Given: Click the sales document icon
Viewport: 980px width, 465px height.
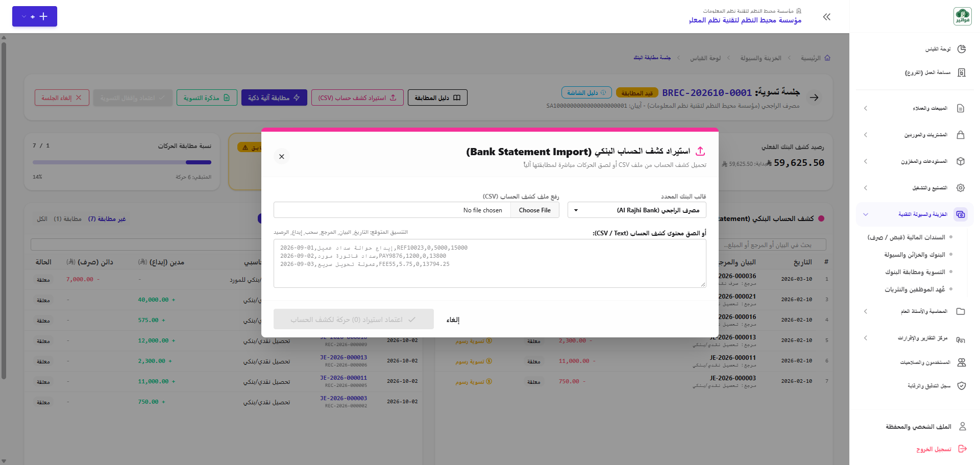Looking at the screenshot, I should tap(961, 108).
